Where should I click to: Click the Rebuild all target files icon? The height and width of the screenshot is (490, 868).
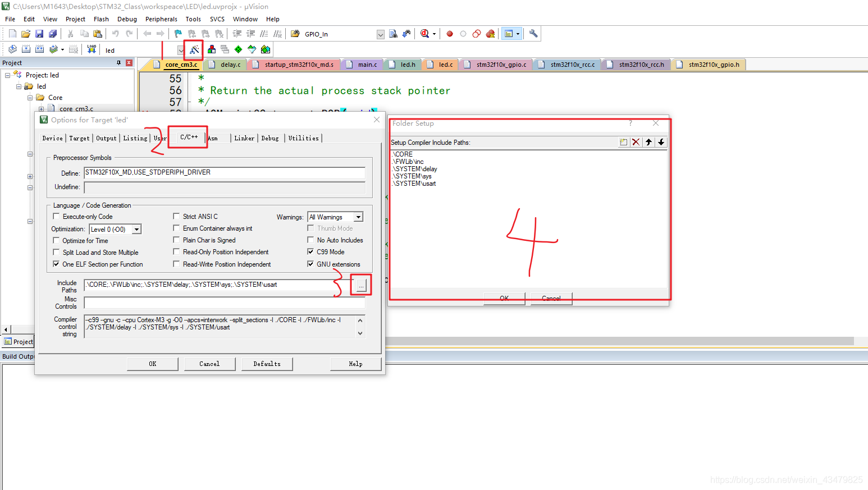39,49
